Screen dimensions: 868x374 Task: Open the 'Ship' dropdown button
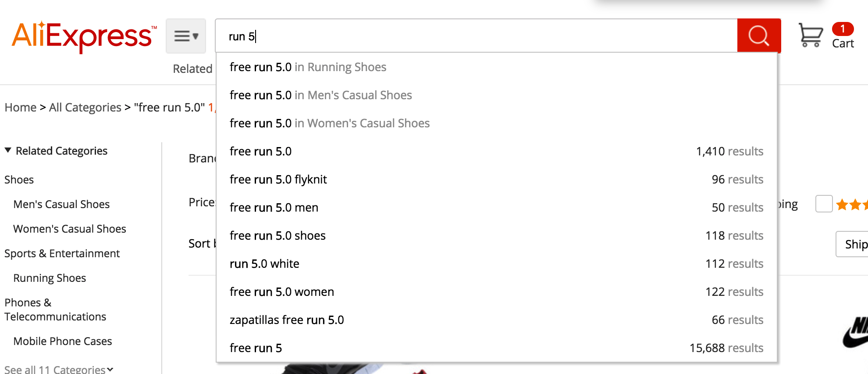[852, 244]
